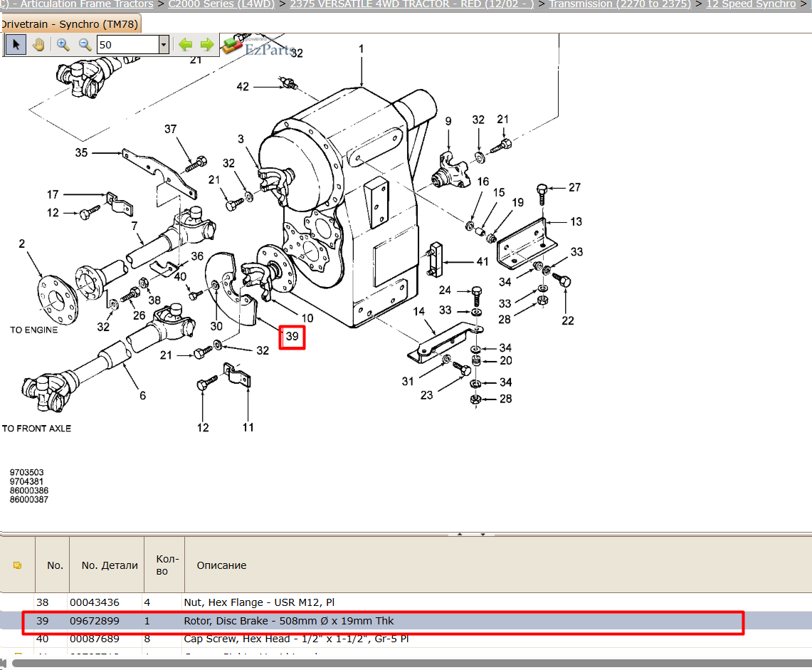Image resolution: width=812 pixels, height=670 pixels.
Task: Zoom in on the diagram
Action: [63, 45]
